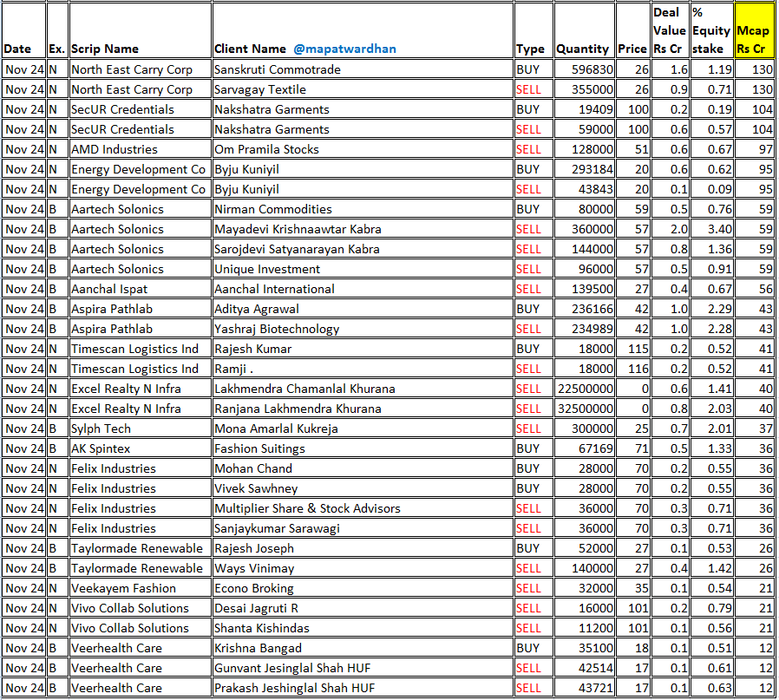The image size is (779, 700).
Task: Select client cell 'Sanskruti Commotrade'
Action: point(363,69)
